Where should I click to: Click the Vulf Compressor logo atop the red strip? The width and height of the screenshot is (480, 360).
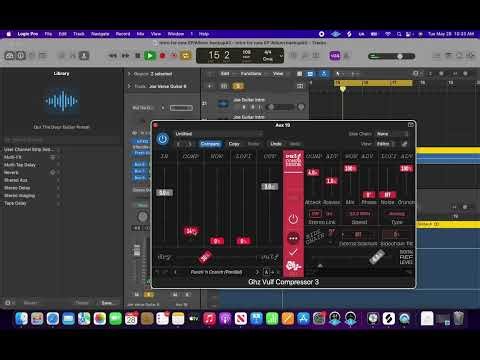pos(293,160)
